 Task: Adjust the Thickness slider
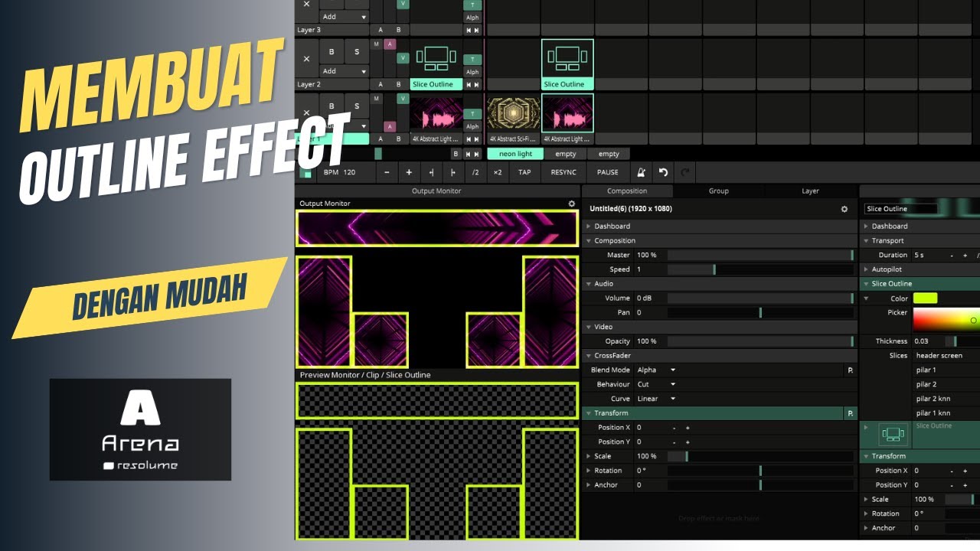pos(962,341)
